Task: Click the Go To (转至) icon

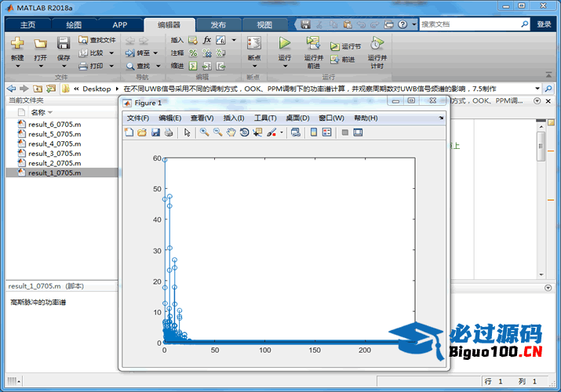Action: (x=130, y=53)
